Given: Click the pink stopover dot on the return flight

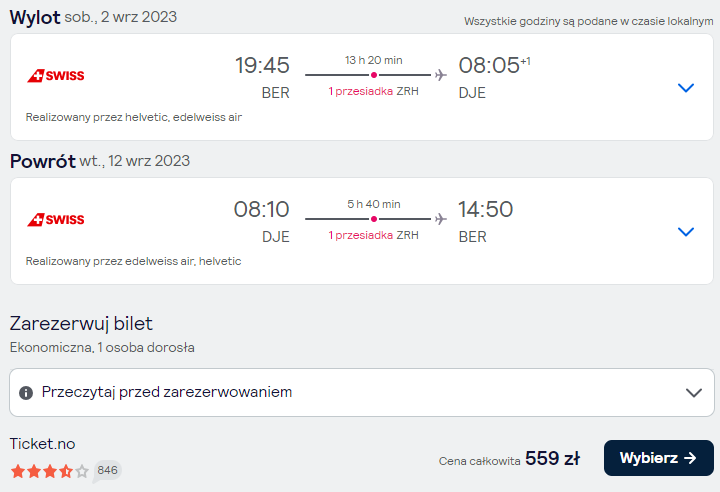Looking at the screenshot, I should (374, 219).
